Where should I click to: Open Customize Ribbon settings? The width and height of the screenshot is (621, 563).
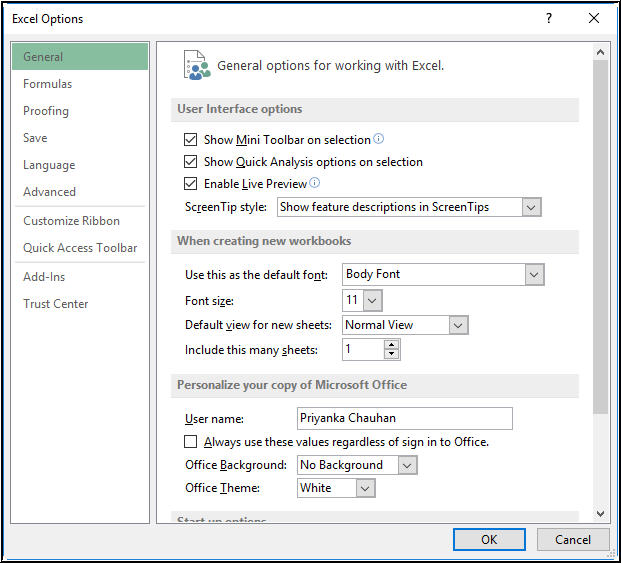coord(80,221)
